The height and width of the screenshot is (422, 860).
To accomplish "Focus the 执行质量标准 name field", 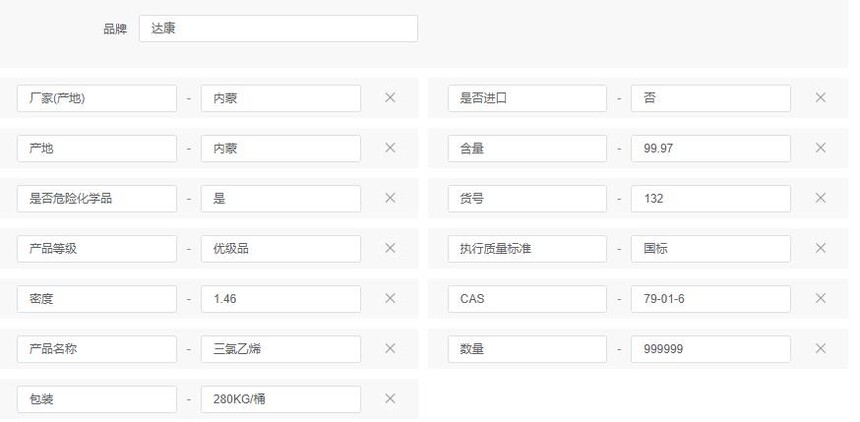I will 527,249.
